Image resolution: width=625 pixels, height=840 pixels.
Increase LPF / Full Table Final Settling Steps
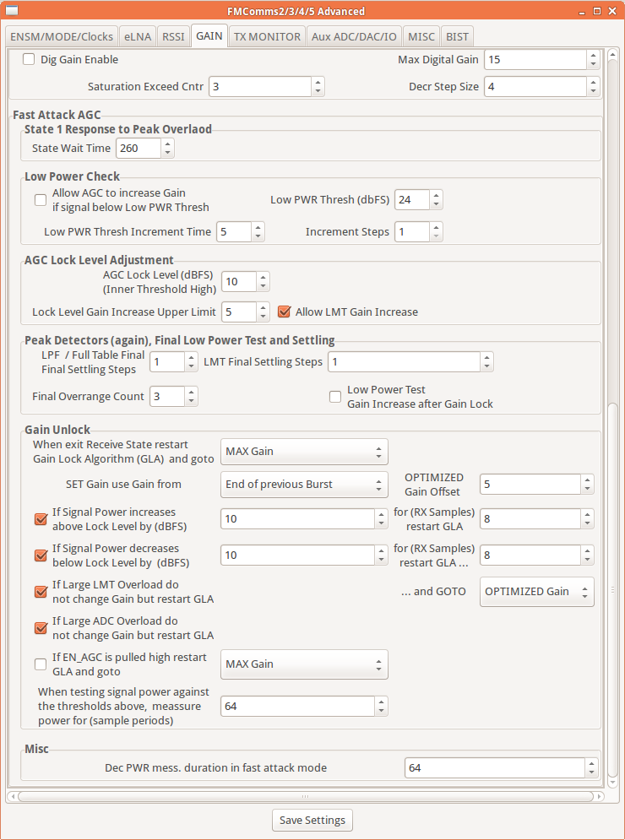192,357
